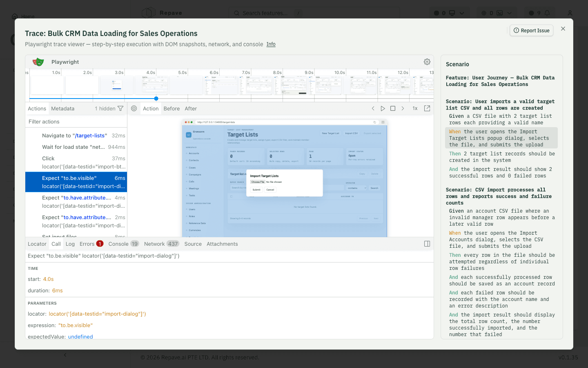Click the When step in first scenario

(501, 138)
